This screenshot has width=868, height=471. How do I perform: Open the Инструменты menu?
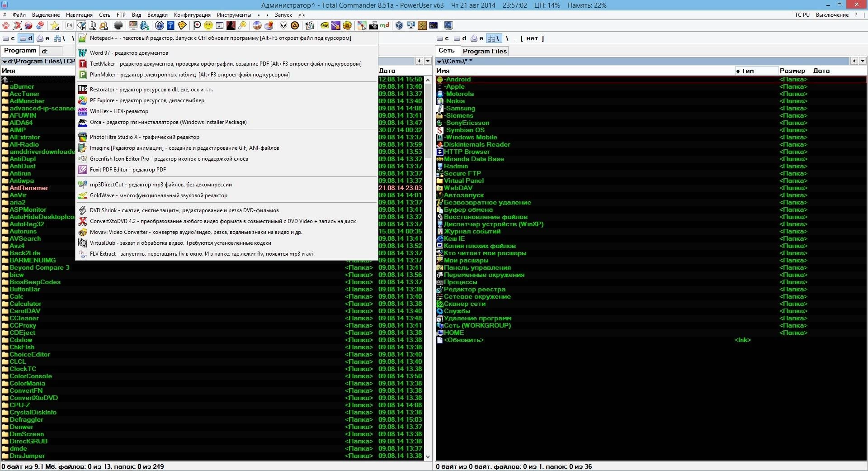point(234,15)
